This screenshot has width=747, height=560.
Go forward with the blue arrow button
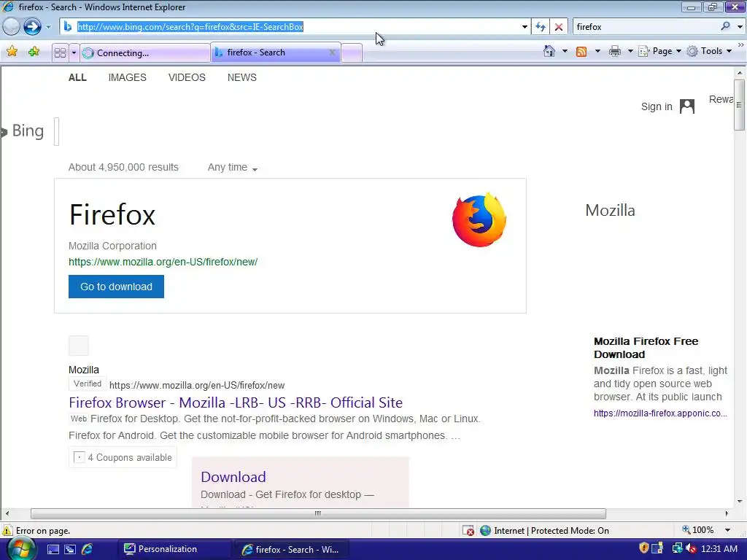(32, 27)
